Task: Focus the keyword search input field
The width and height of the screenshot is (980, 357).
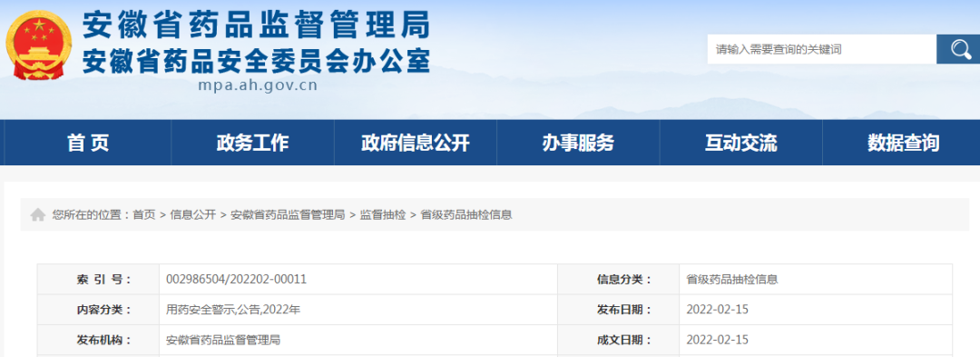Action: (x=822, y=49)
